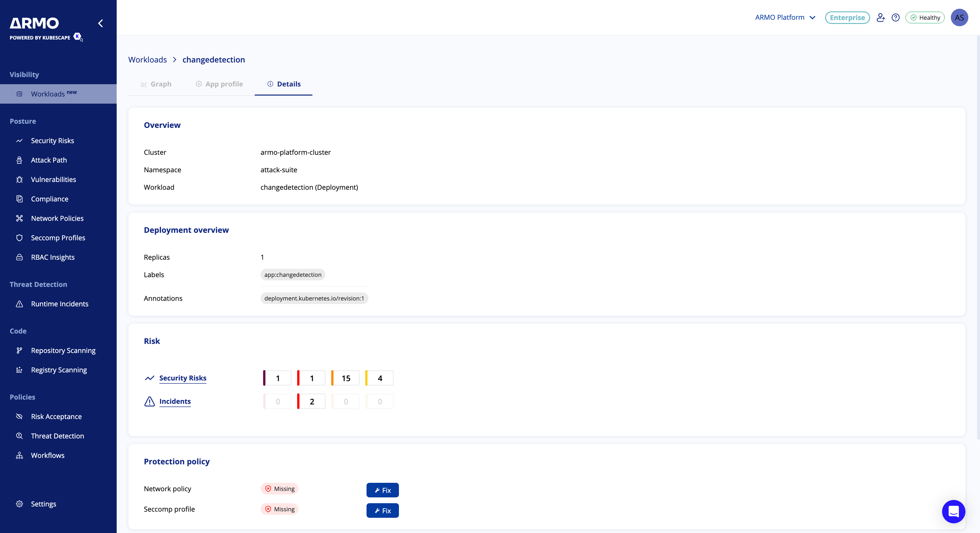Switch to the Graph tab
980x533 pixels.
point(156,84)
